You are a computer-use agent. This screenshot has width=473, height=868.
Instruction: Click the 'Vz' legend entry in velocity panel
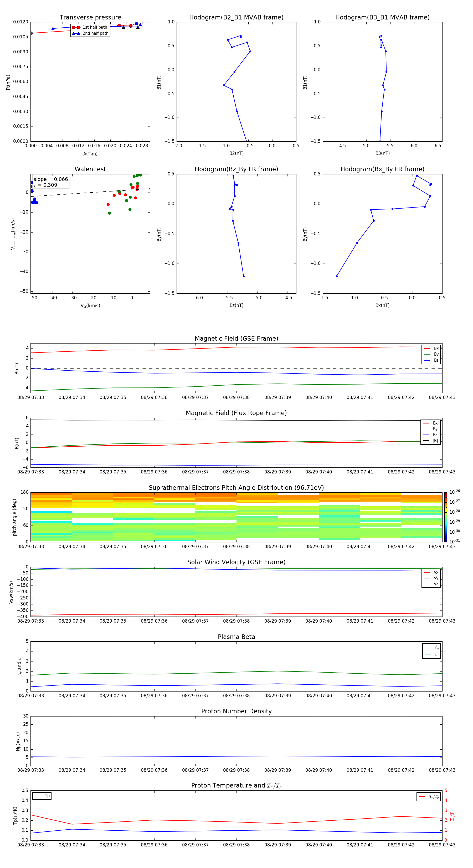coord(431,584)
